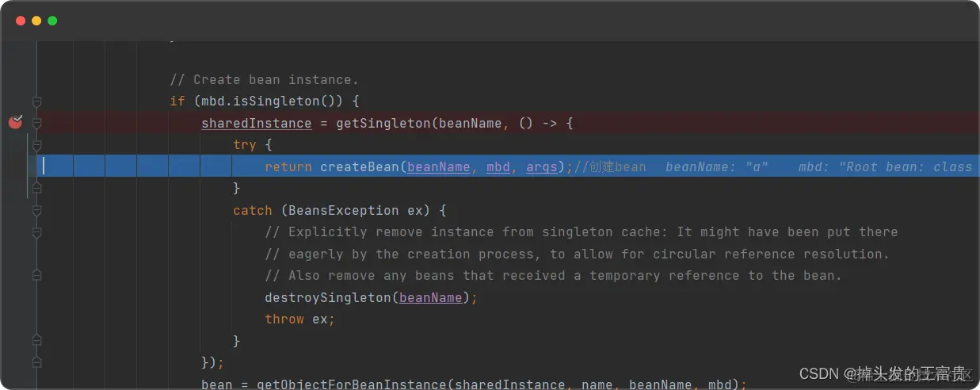This screenshot has height=390, width=980.
Task: Click the //创建bean inline comment
Action: tap(610, 166)
